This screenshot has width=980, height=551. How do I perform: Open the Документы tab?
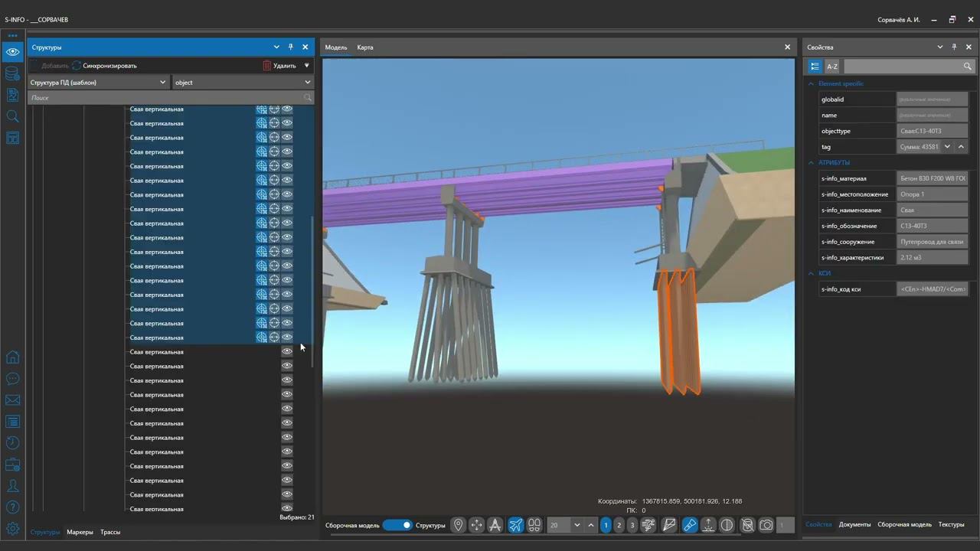coord(854,524)
